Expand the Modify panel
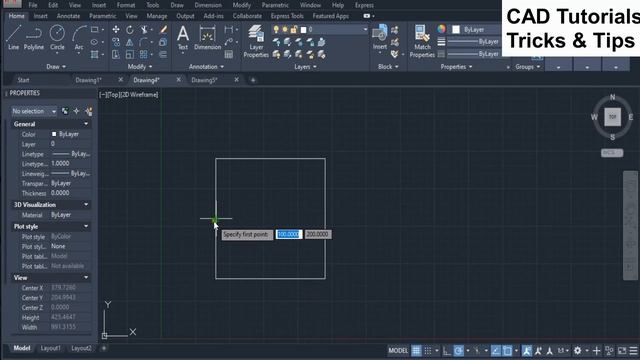Screen dimensions: 640x360 (x=140, y=67)
